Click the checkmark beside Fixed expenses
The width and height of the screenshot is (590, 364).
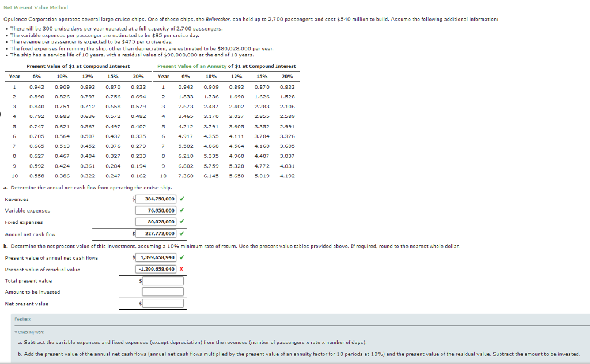182,222
